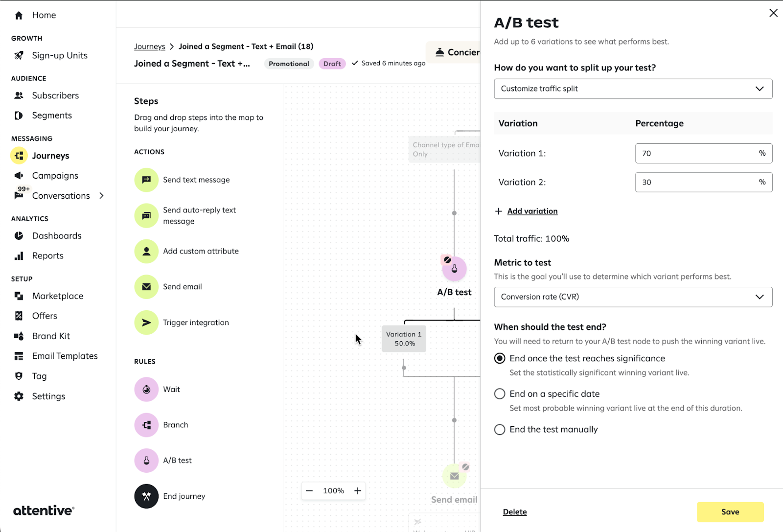Click the zoom in plus icon

[358, 491]
